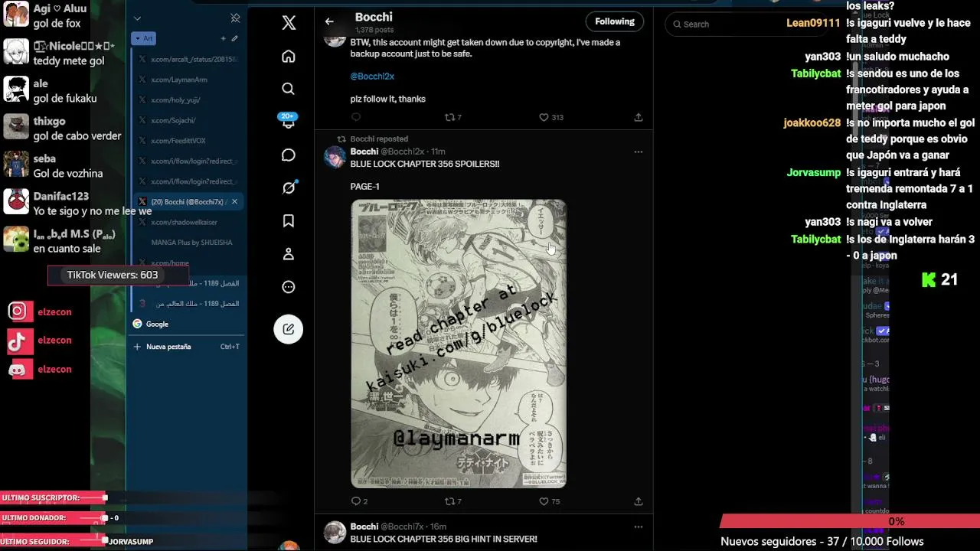Share the Chapter 356 spoilers post

pyautogui.click(x=638, y=501)
